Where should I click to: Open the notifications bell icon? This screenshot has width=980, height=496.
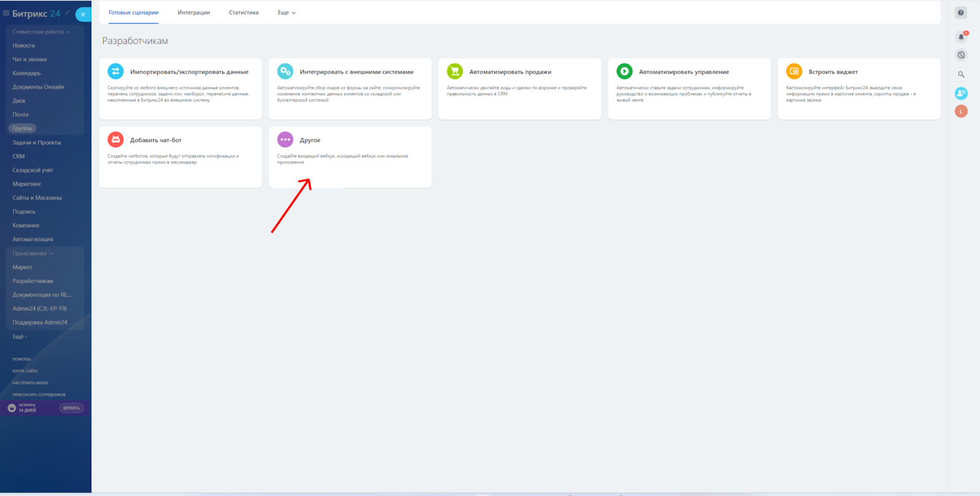coord(961,37)
